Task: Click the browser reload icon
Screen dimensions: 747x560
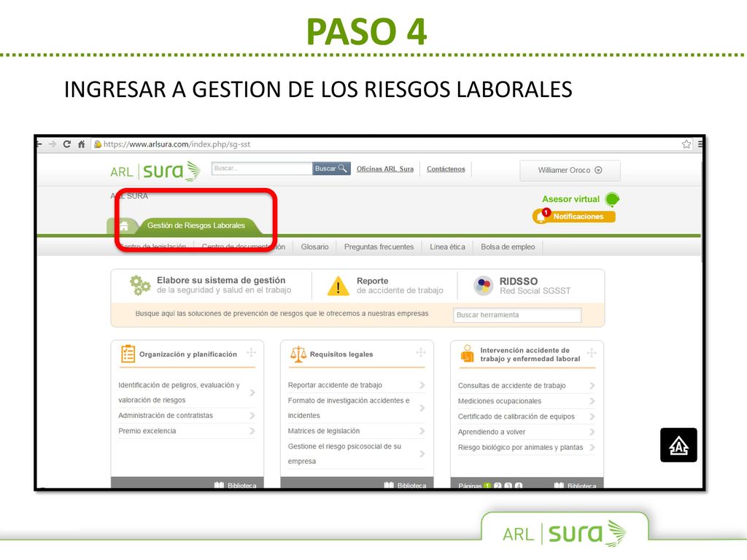Action: pos(66,144)
